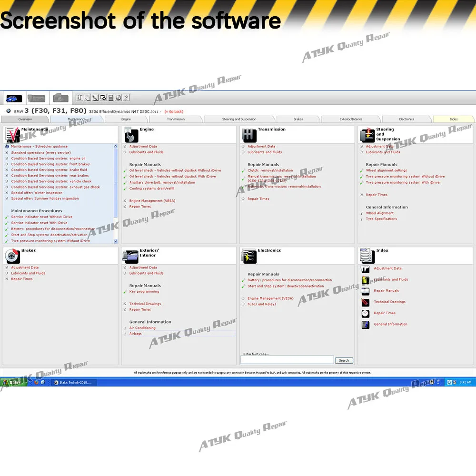Open Wheel alignment settings link
The image size is (476, 476).
tap(386, 170)
